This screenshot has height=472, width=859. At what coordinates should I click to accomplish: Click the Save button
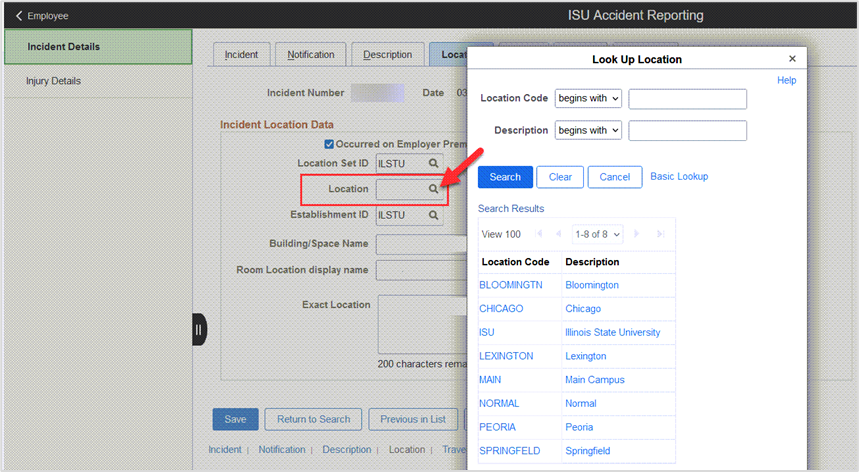[235, 419]
